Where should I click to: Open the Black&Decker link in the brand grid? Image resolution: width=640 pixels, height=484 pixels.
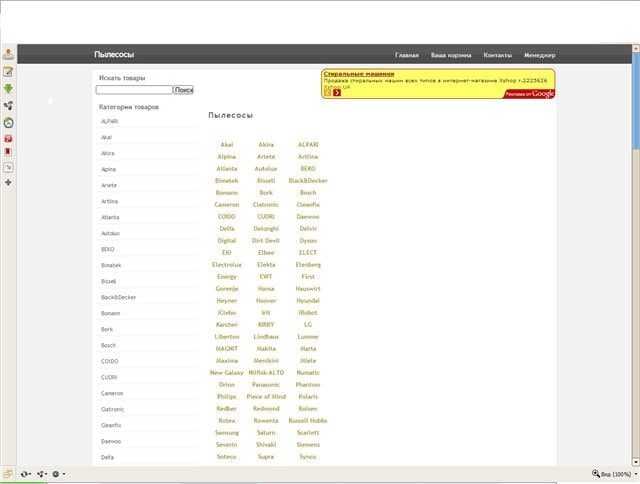click(x=308, y=181)
